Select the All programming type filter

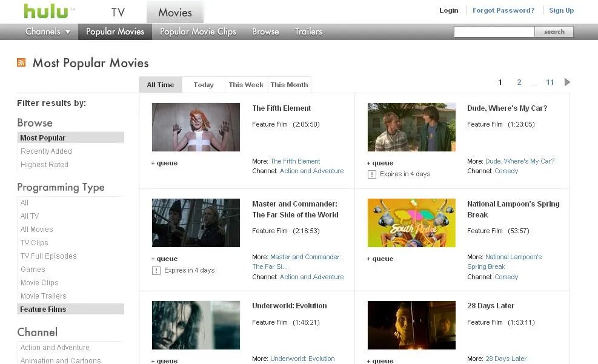[24, 203]
